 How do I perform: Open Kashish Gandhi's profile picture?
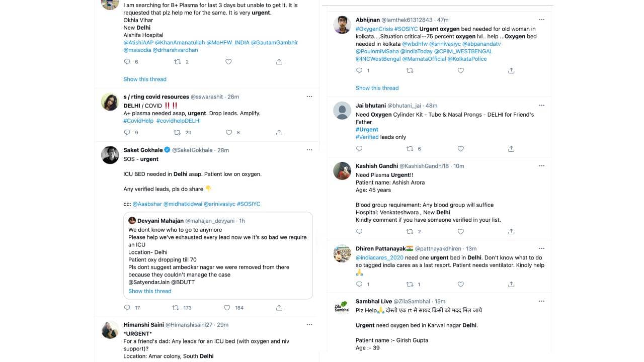pos(342,171)
